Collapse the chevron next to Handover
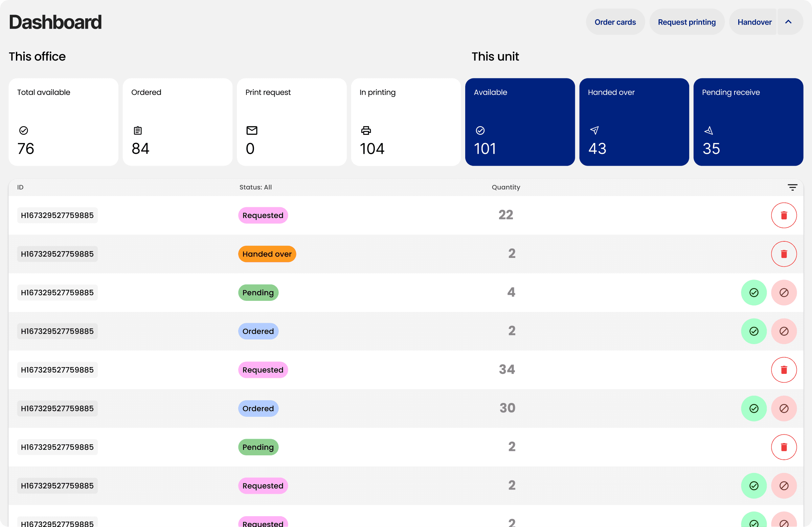Image resolution: width=812 pixels, height=527 pixels. tap(788, 22)
